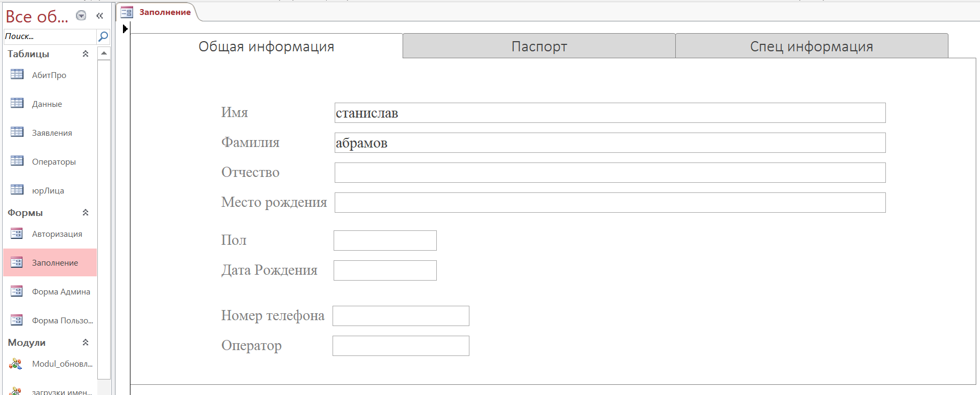
Task: Open the юрЛица table icon
Action: coord(17,190)
